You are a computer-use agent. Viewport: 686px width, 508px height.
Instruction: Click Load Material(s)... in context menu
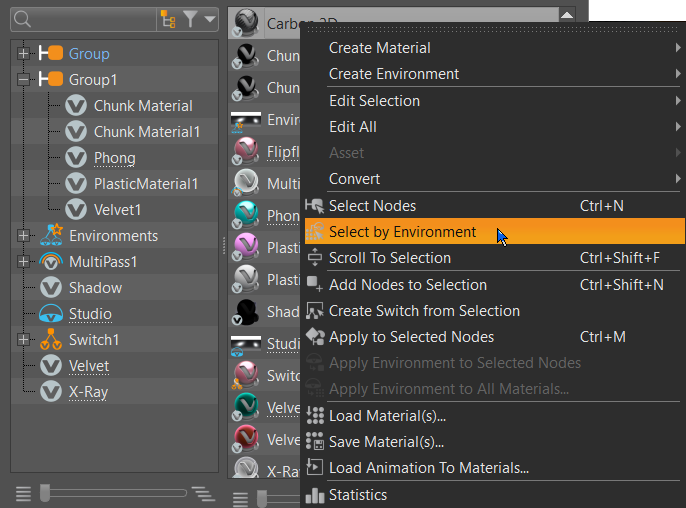pos(387,416)
